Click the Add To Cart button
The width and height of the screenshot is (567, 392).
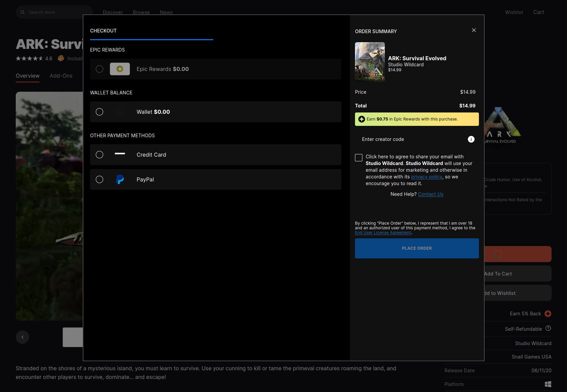(518, 274)
